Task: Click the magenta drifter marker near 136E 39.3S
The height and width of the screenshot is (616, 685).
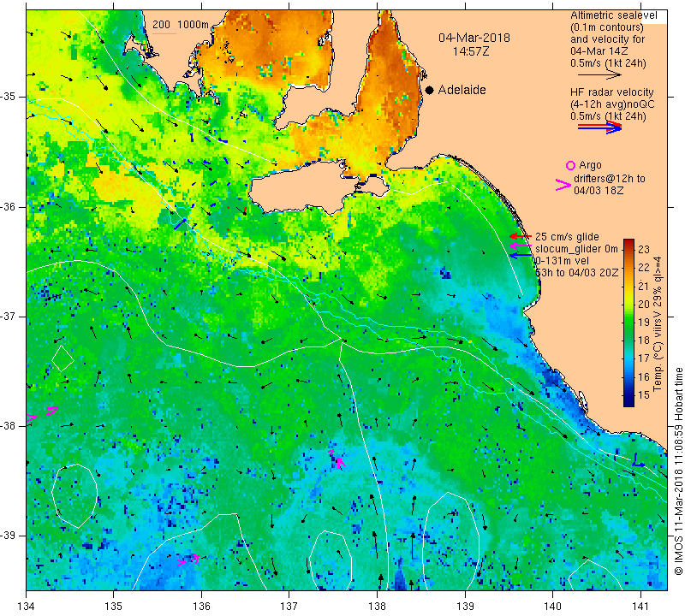Action: (x=188, y=560)
